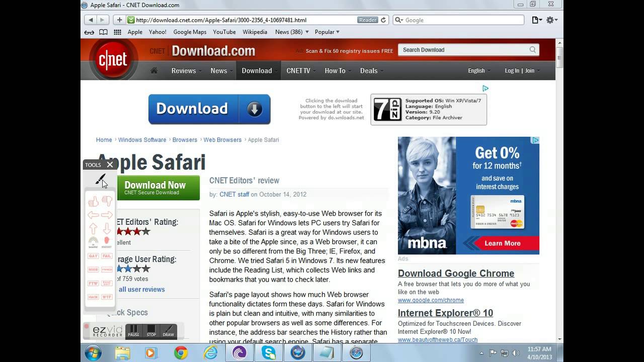Click the Learn More ad button
644x362 pixels.
(x=502, y=243)
